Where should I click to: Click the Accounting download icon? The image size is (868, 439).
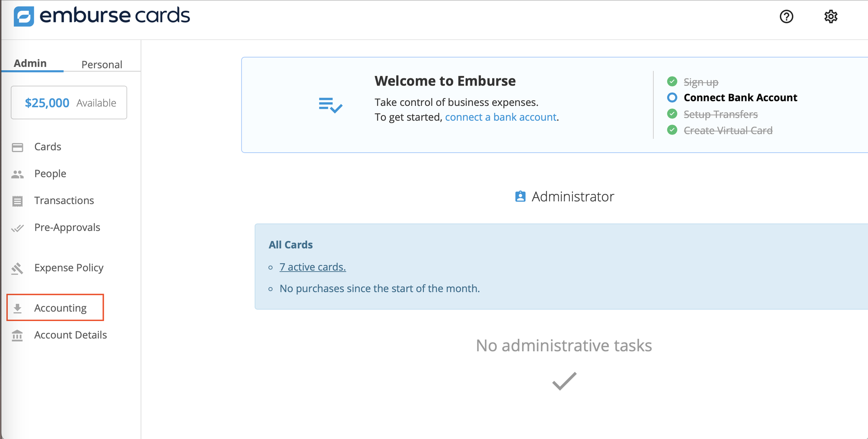18,308
